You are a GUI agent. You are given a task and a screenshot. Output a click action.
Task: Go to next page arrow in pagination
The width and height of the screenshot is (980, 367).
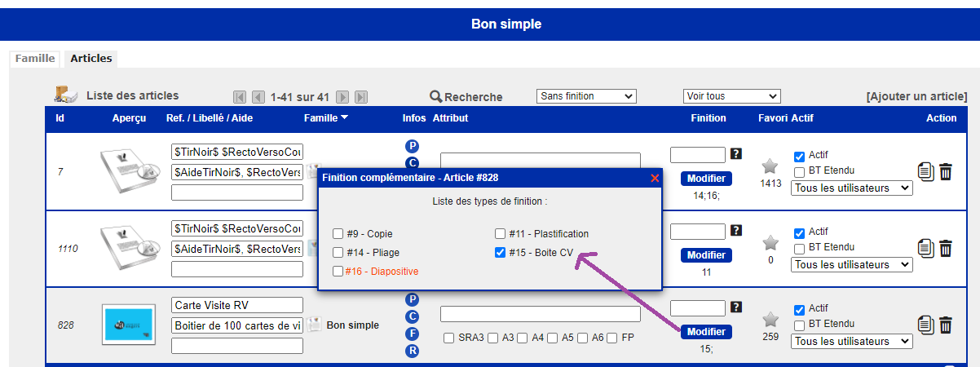(x=342, y=97)
